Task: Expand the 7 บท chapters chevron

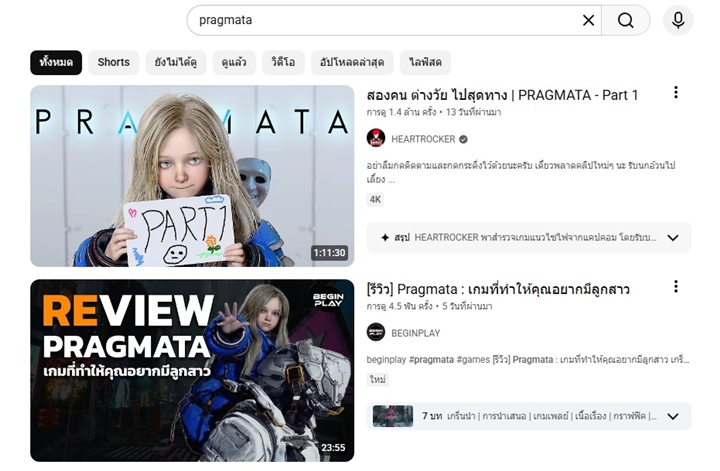Action: [x=673, y=416]
